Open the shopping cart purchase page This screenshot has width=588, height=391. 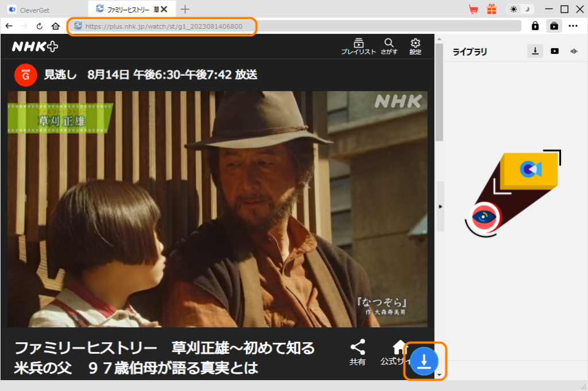[473, 9]
